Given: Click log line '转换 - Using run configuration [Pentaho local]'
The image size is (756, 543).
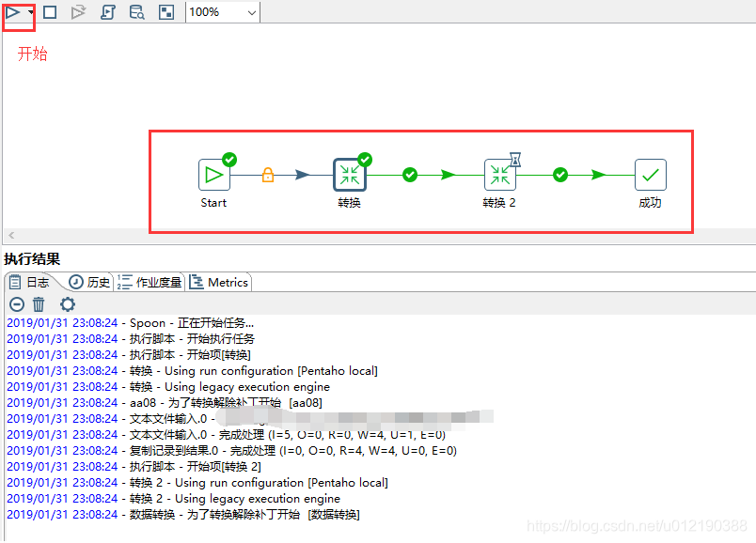Looking at the screenshot, I should coord(193,370).
